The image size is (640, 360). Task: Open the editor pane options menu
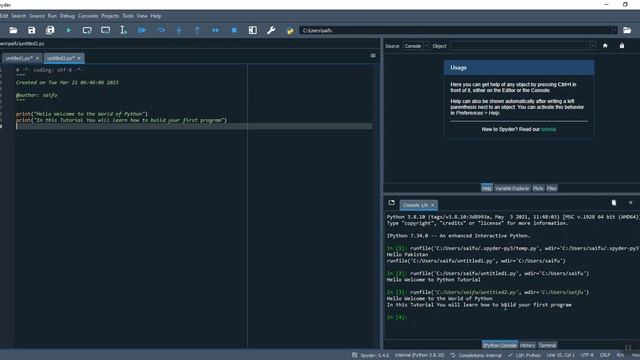point(373,56)
